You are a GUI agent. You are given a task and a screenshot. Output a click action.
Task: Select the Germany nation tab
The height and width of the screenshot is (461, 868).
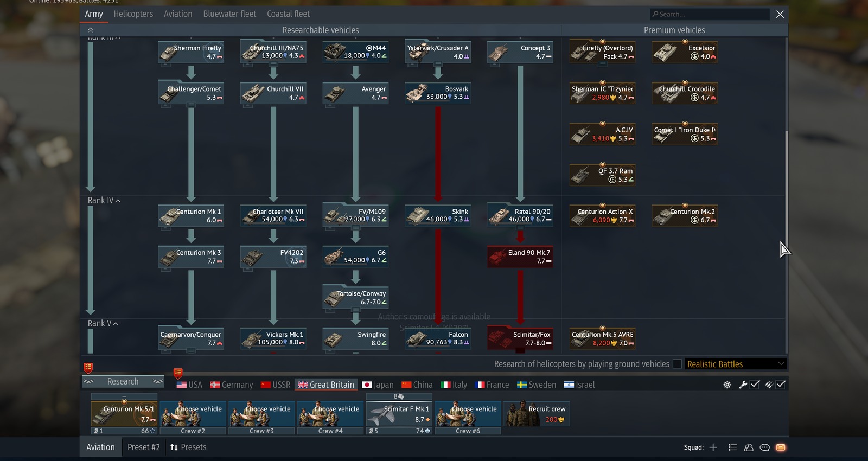pos(232,385)
